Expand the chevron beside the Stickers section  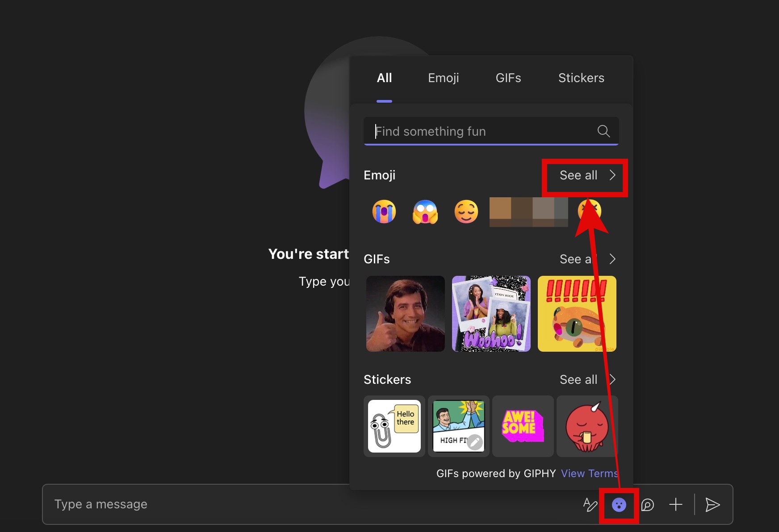click(x=613, y=379)
